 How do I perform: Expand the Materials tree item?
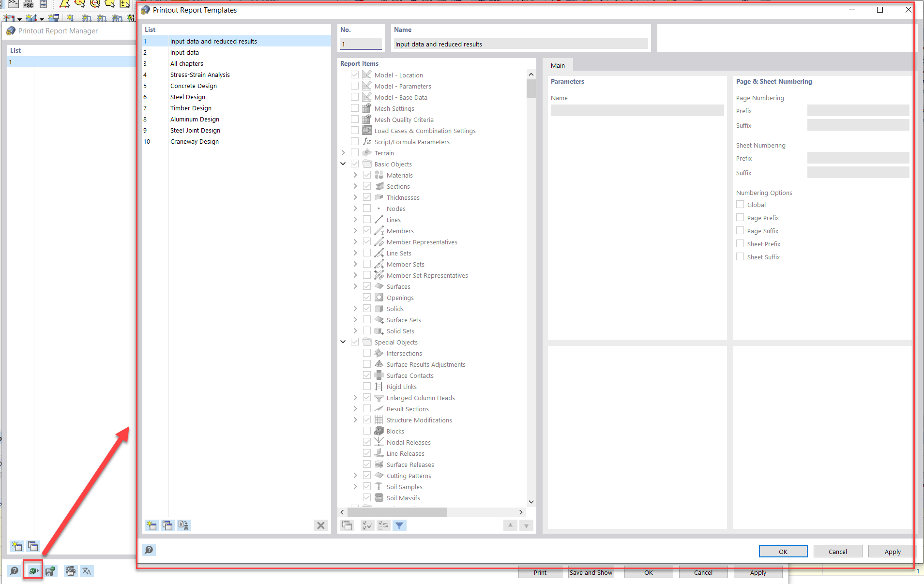355,175
